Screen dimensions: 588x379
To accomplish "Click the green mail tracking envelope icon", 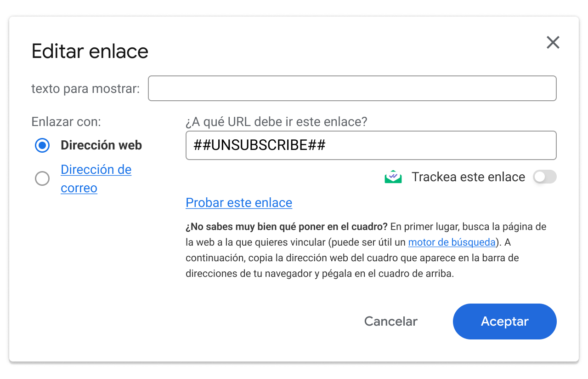I will (x=393, y=177).
